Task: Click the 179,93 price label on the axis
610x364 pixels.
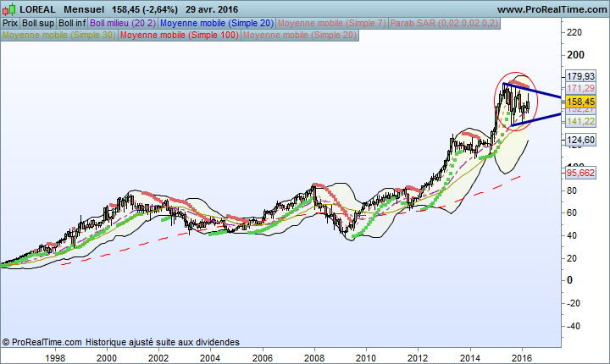Action: coord(580,76)
